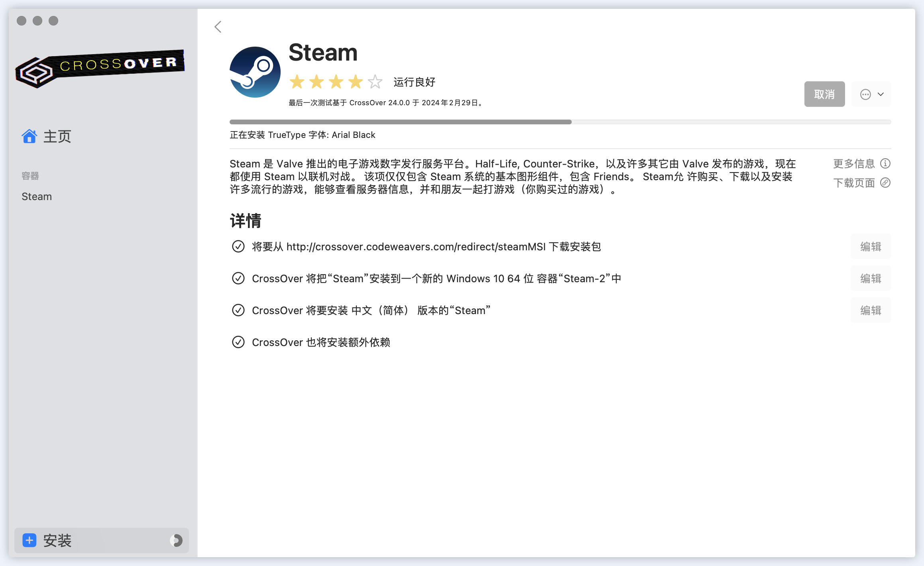This screenshot has height=566, width=924.
Task: Edit the Chinese language version setting
Action: pyautogui.click(x=871, y=310)
